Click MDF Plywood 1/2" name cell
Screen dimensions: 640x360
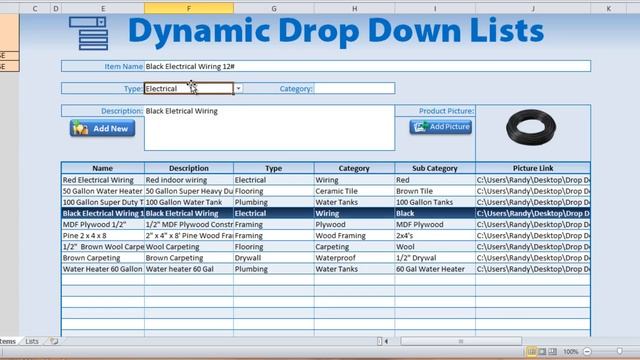(x=102, y=224)
